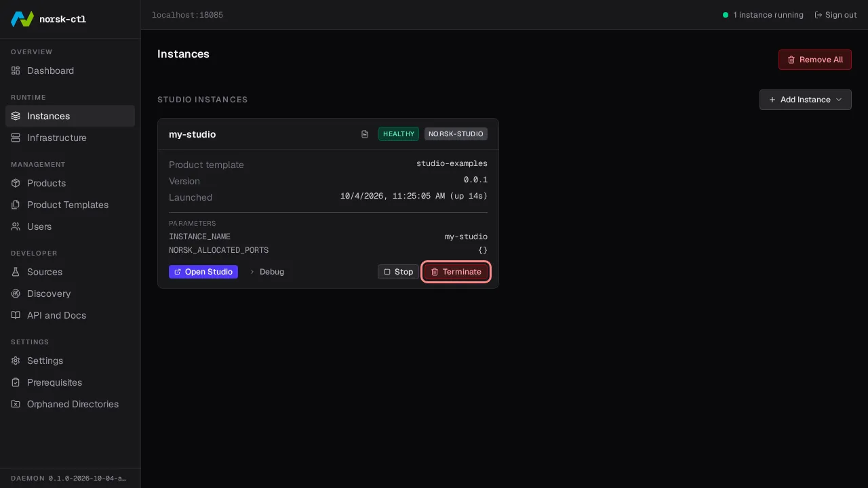868x488 pixels.
Task: Navigate to Product Templates
Action: 70,205
